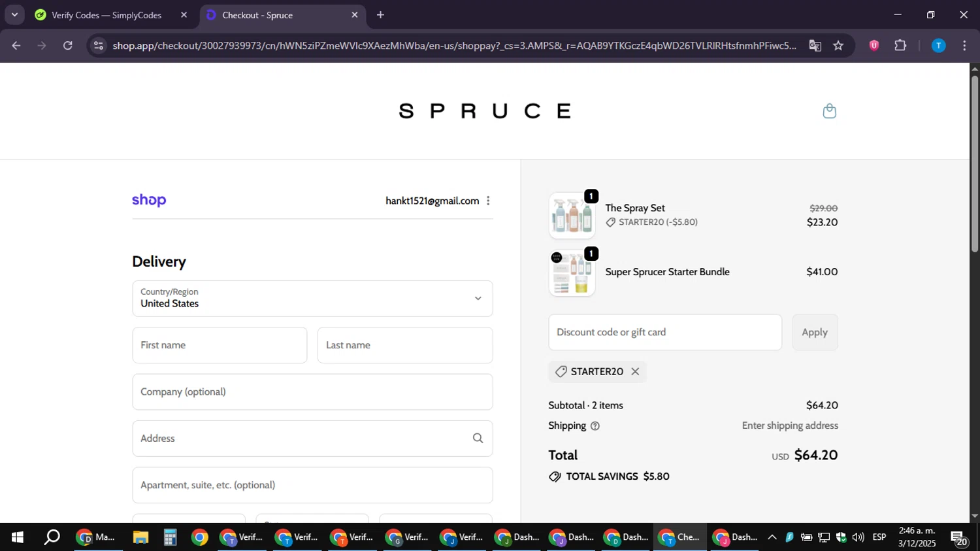
Task: Open the Google Translate page icon
Action: (815, 46)
